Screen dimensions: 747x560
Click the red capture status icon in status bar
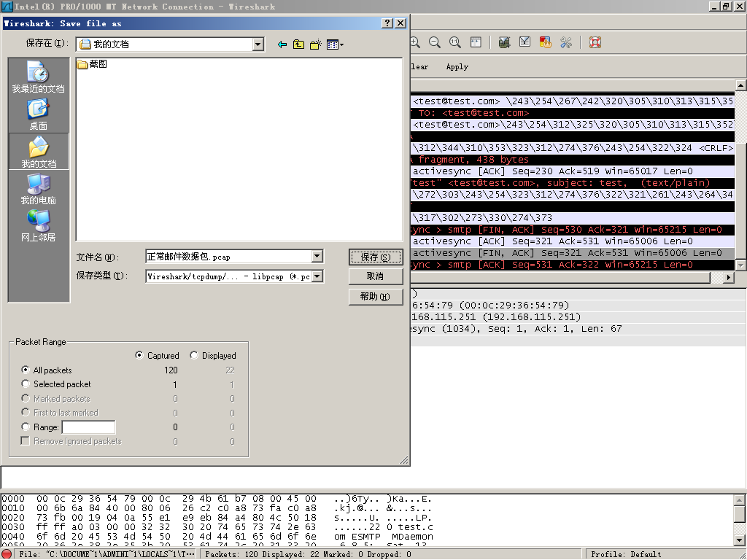7,554
